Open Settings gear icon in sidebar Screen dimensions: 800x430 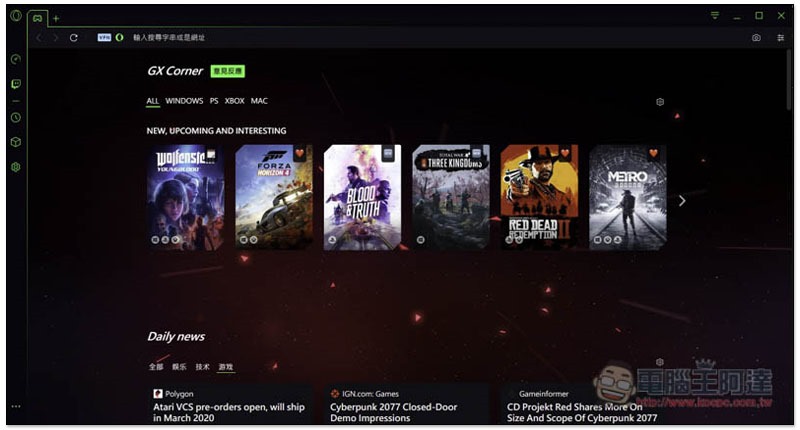tap(15, 167)
